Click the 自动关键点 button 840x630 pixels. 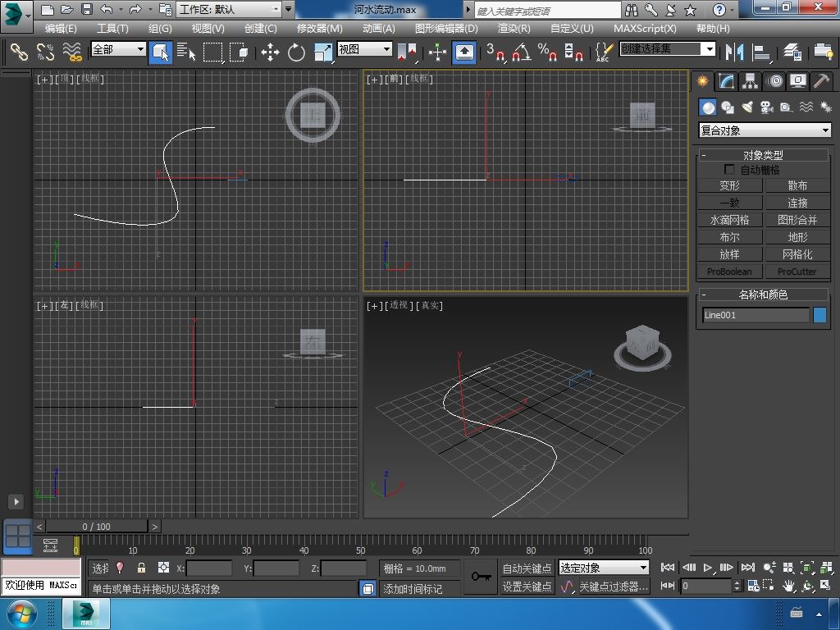527,568
